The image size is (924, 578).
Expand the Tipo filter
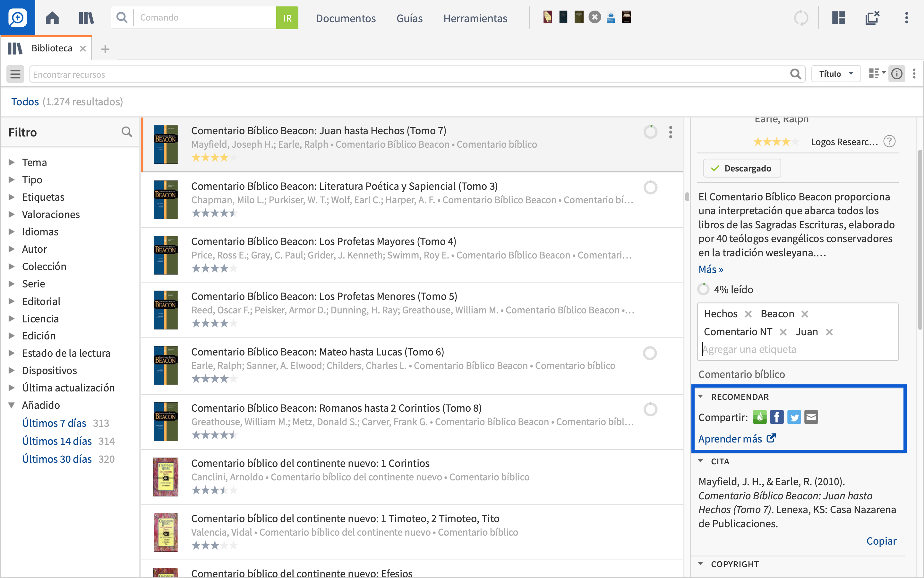click(x=12, y=179)
